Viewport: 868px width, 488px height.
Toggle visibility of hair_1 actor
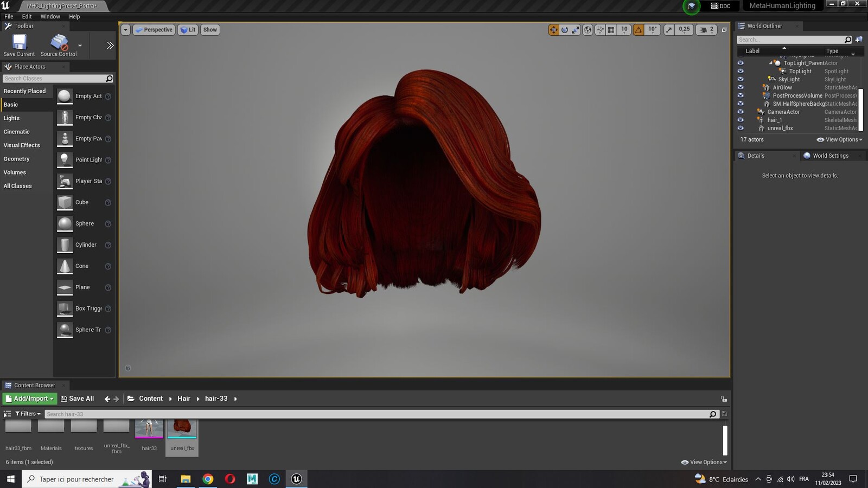click(x=741, y=120)
